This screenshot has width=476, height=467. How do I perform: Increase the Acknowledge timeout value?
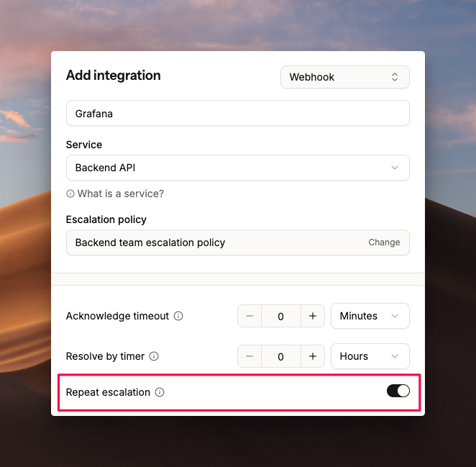pyautogui.click(x=313, y=316)
